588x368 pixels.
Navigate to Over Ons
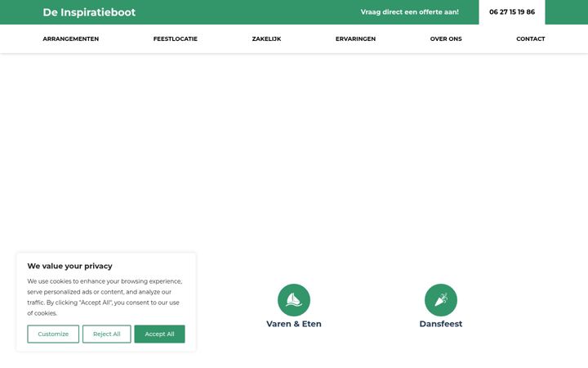pos(446,38)
